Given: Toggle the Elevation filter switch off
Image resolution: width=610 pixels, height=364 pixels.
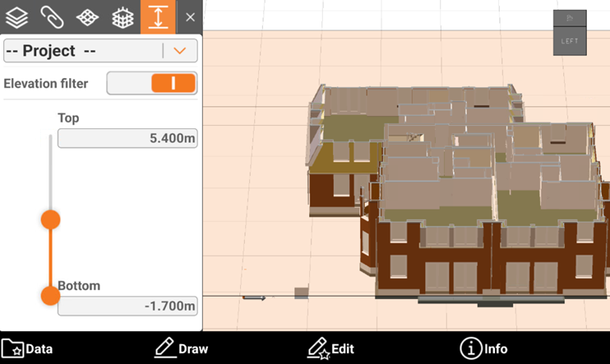Looking at the screenshot, I should pos(152,83).
